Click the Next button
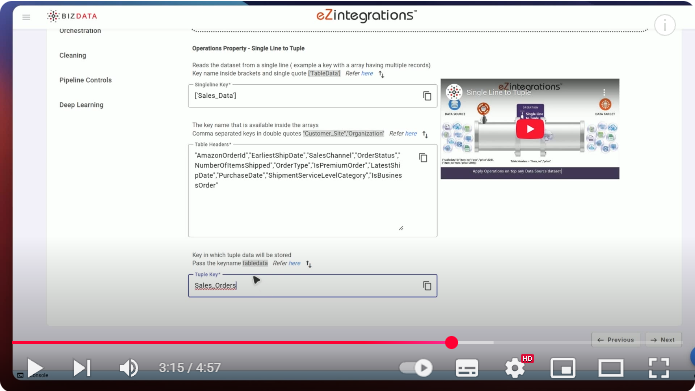This screenshot has height=391, width=695. (663, 340)
